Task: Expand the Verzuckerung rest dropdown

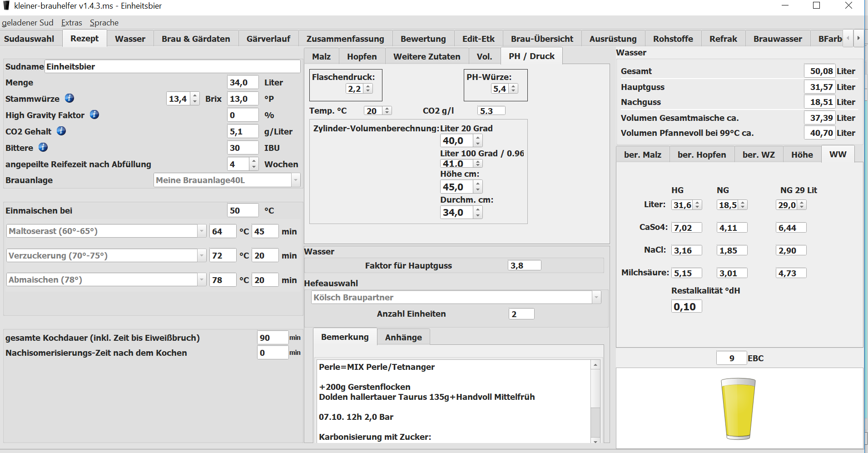Action: [x=202, y=255]
